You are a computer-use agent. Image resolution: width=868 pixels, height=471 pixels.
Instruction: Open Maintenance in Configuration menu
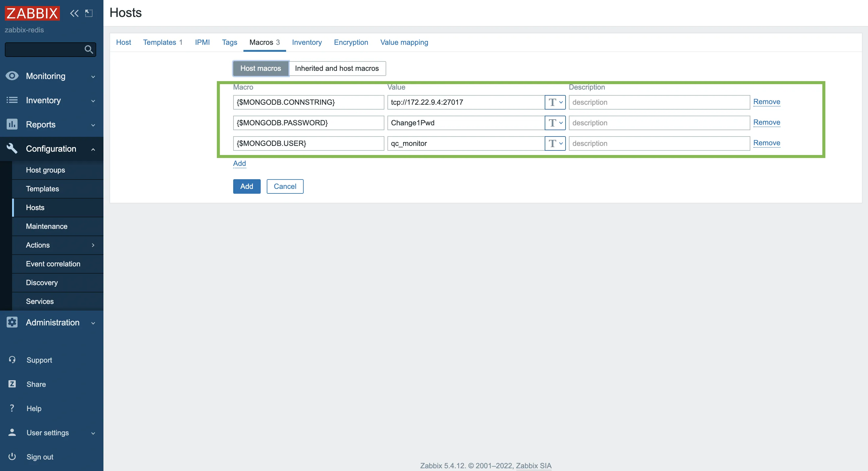click(x=58, y=226)
